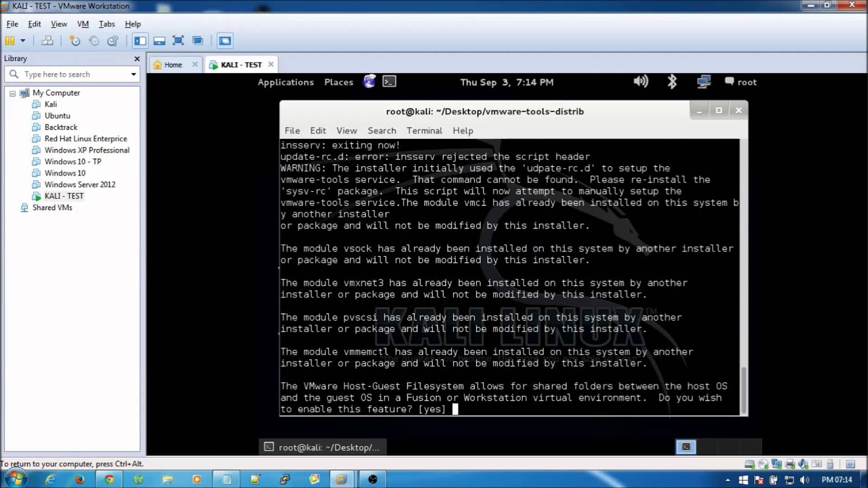Toggle the library sidebar view icon
Screen dimensions: 868x488
(140, 41)
